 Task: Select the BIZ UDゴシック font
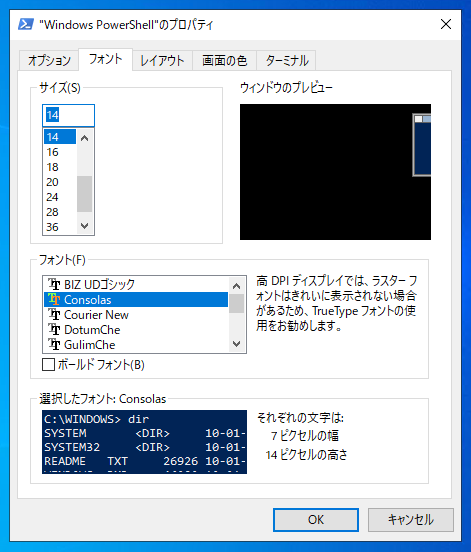click(136, 284)
